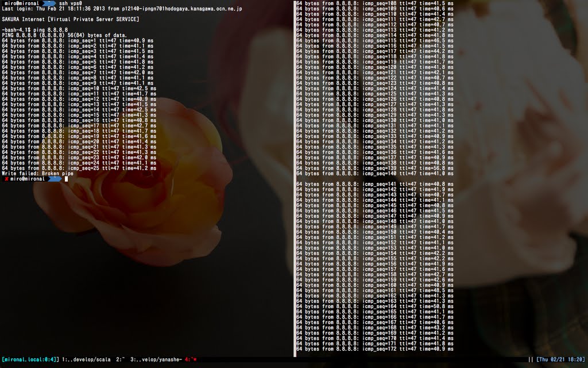Click the blue prompt arrow before ssh vps0
Screen dimensions: 588x368
49,3
